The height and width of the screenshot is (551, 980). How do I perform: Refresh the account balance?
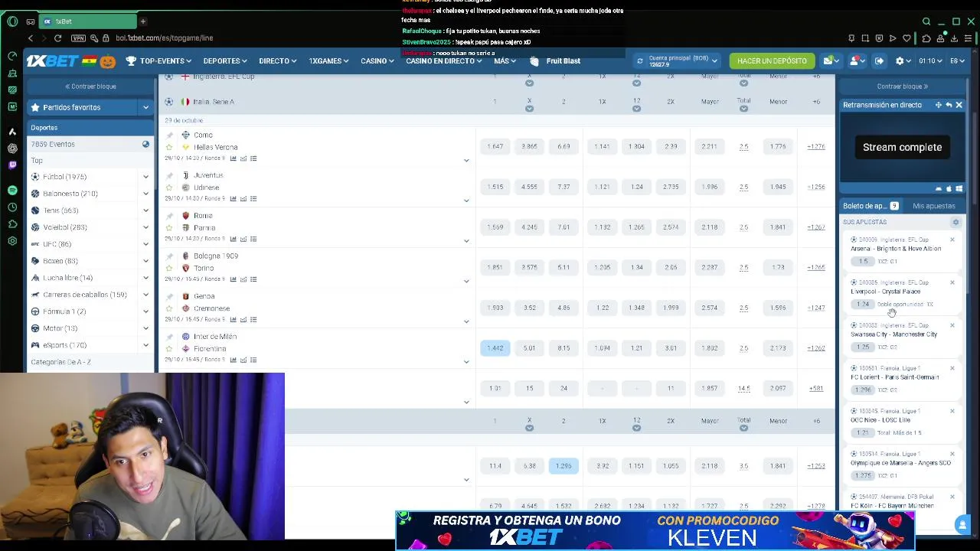click(640, 60)
